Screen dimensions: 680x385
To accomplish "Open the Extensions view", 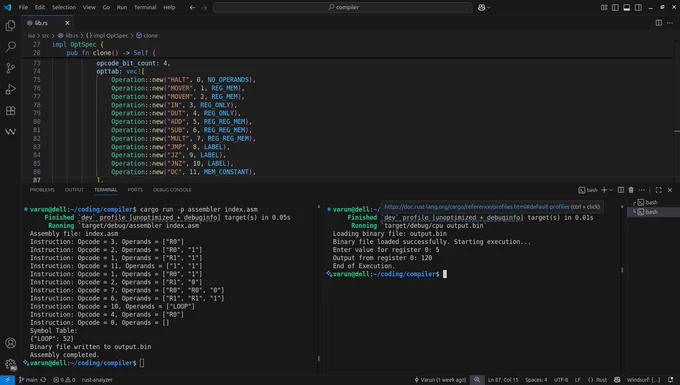I will pos(10,111).
